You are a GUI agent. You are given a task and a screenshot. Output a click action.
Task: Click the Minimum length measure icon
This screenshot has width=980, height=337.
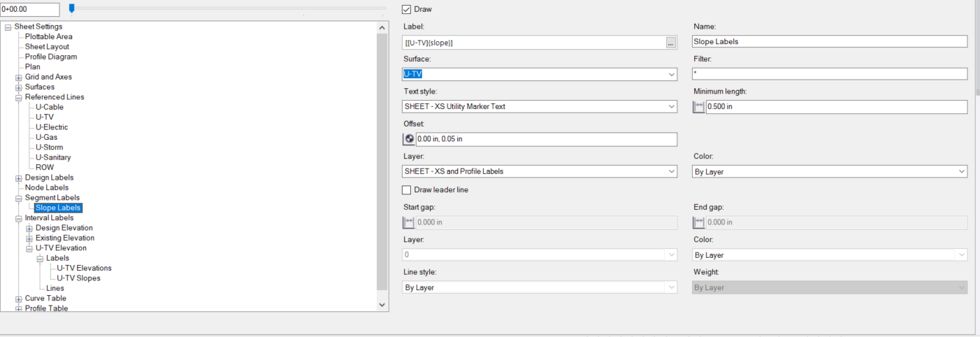[x=699, y=107]
